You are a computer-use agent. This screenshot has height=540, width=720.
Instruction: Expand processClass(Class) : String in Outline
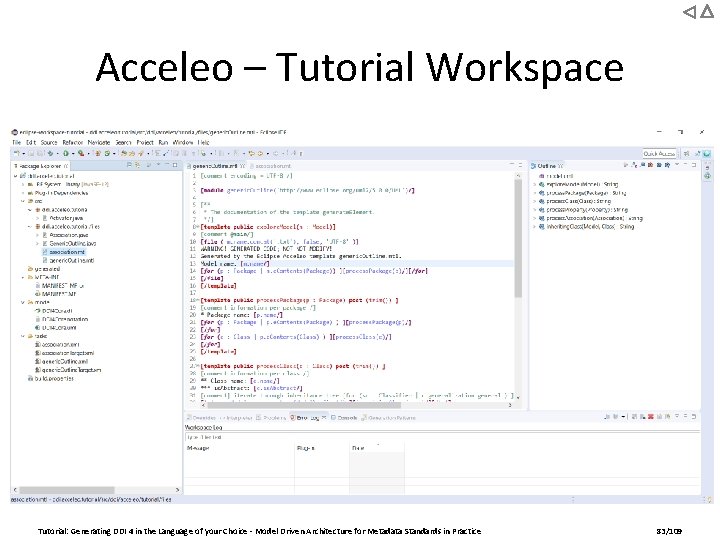coord(535,201)
